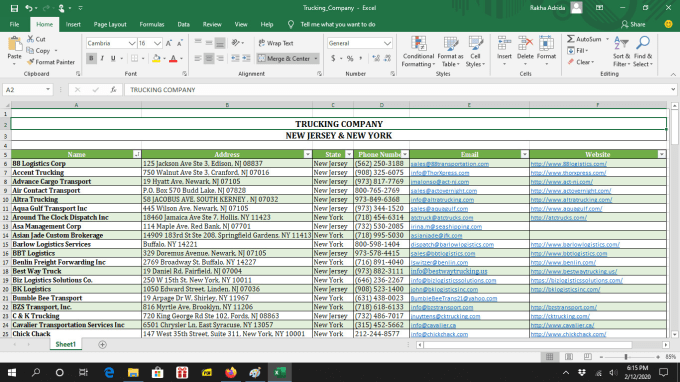The width and height of the screenshot is (680, 382).
Task: Open the Email column filter dropdown
Action: click(524, 154)
